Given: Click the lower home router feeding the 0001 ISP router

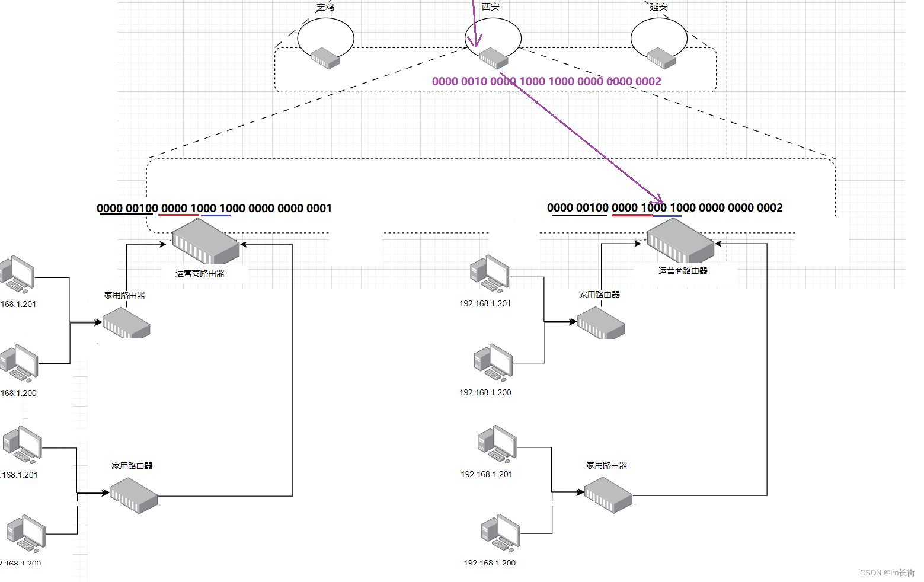Looking at the screenshot, I should click(x=134, y=495).
